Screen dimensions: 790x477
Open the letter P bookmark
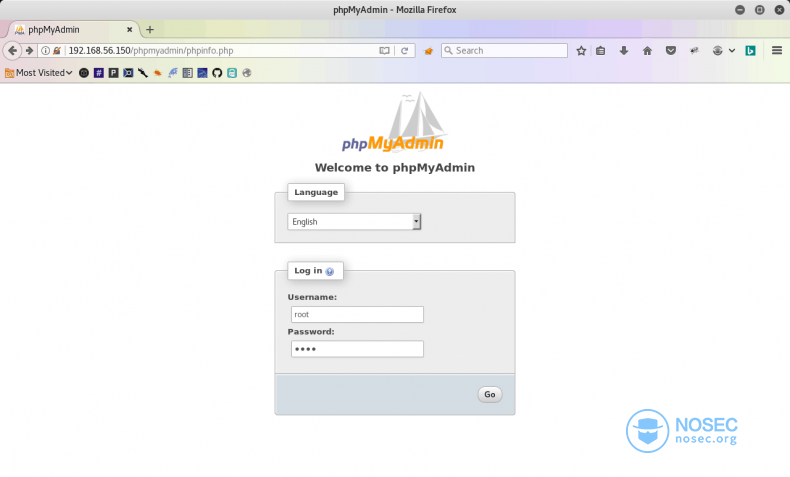point(113,73)
